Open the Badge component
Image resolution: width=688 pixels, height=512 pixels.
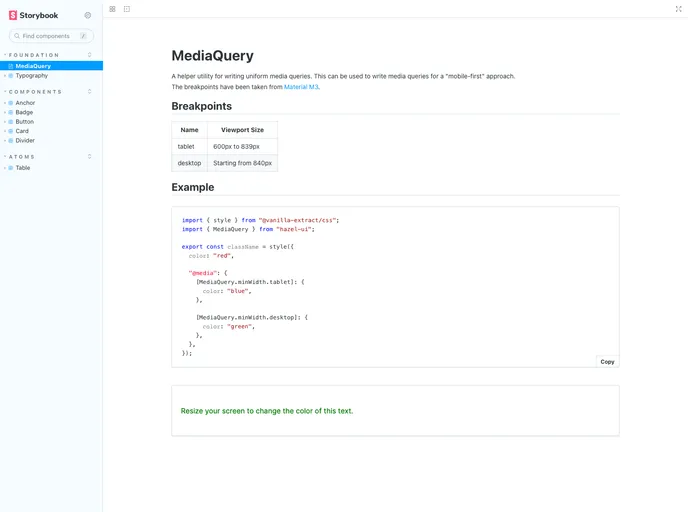(x=24, y=112)
